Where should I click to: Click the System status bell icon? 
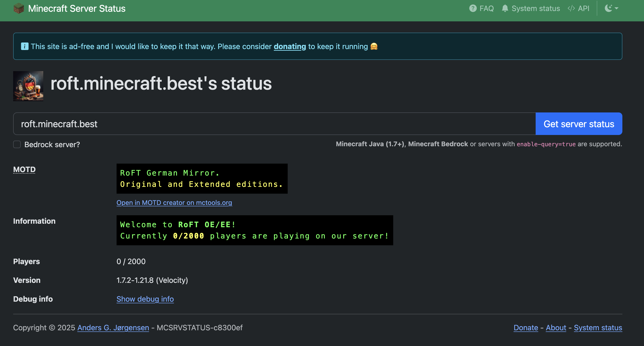pos(505,8)
